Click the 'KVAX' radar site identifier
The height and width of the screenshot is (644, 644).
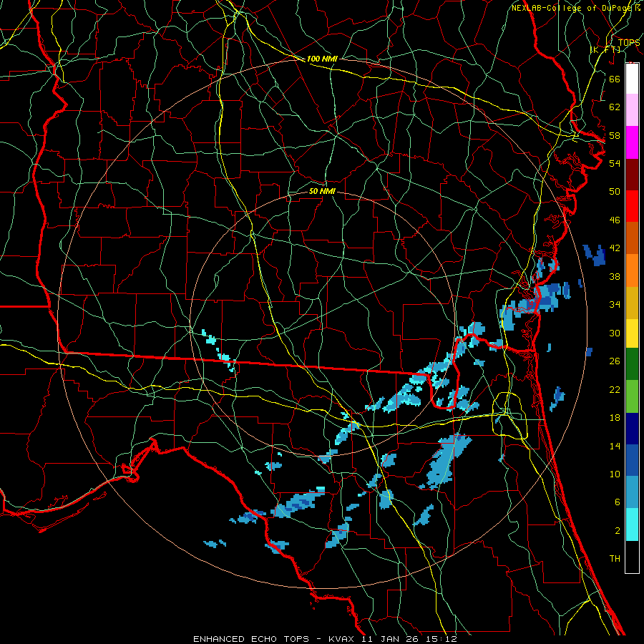342,639
